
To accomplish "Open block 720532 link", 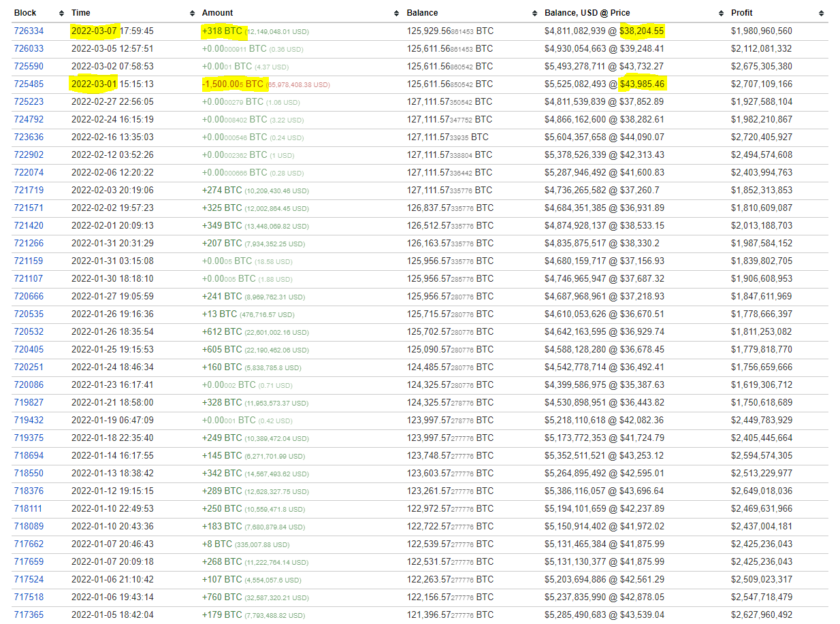I will 29,332.
